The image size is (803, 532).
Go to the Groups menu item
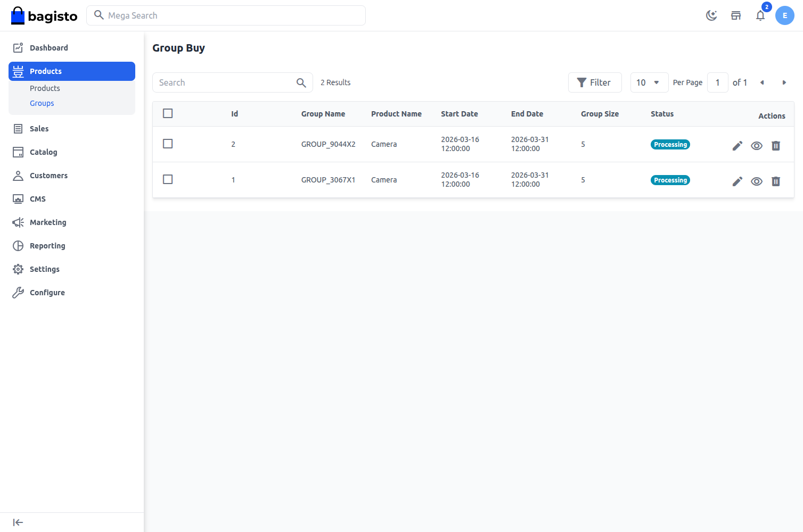[42, 103]
